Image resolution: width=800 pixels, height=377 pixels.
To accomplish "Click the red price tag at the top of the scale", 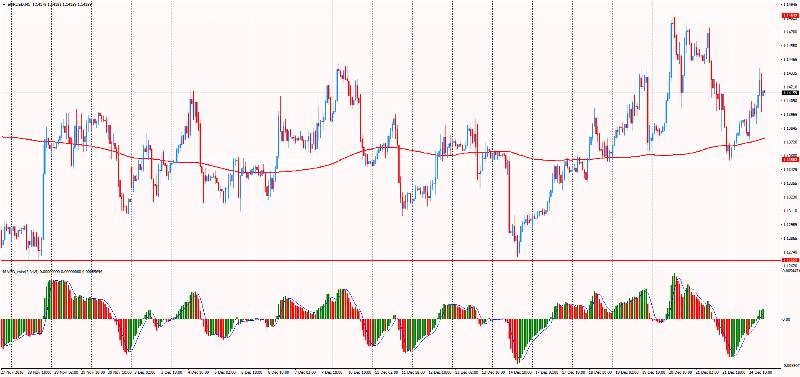I will click(x=790, y=16).
